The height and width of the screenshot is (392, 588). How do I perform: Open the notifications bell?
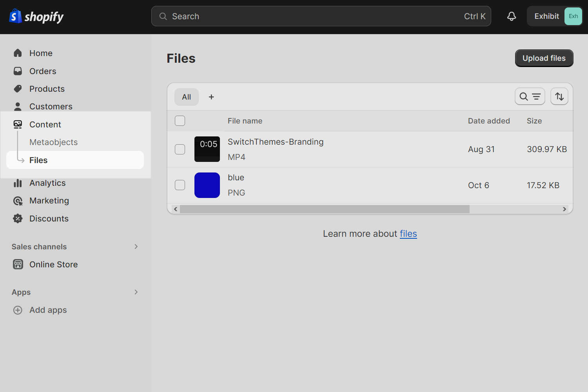pos(512,16)
